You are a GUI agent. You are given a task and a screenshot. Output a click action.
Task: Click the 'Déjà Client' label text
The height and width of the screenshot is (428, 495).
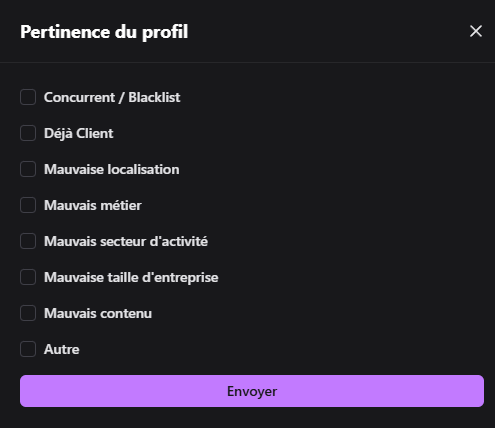click(x=79, y=133)
